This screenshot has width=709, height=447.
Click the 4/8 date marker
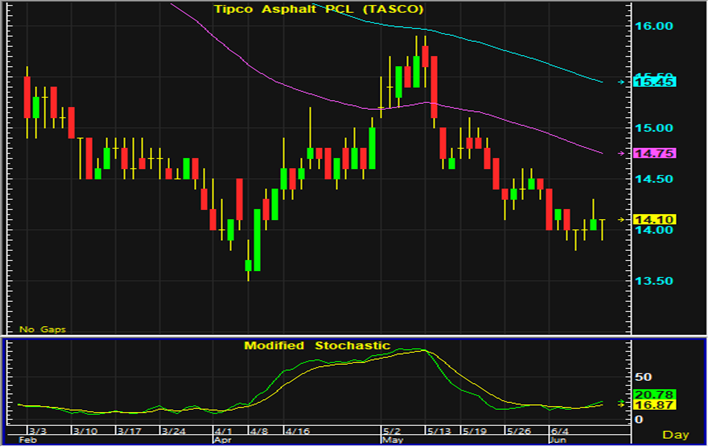click(x=259, y=431)
